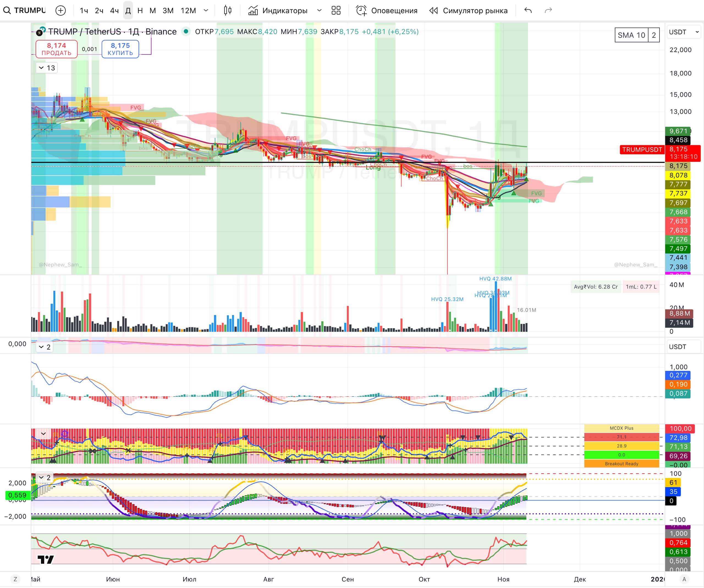The image size is (704, 588).
Task: Toggle auto scale A button
Action: [684, 579]
